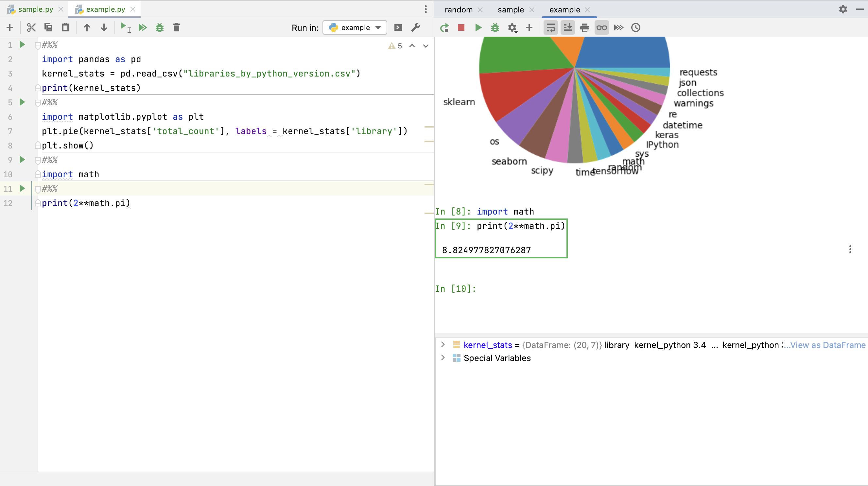The height and width of the screenshot is (486, 868).
Task: Open the output cell options kebab menu
Action: click(x=850, y=250)
